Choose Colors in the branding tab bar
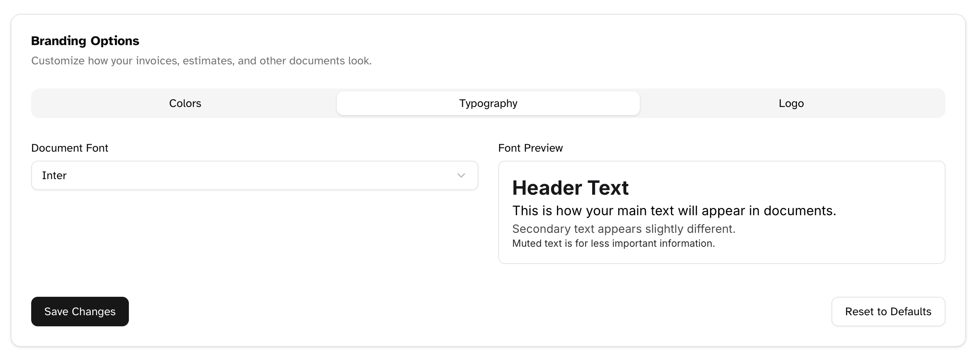The image size is (980, 364). (x=185, y=103)
